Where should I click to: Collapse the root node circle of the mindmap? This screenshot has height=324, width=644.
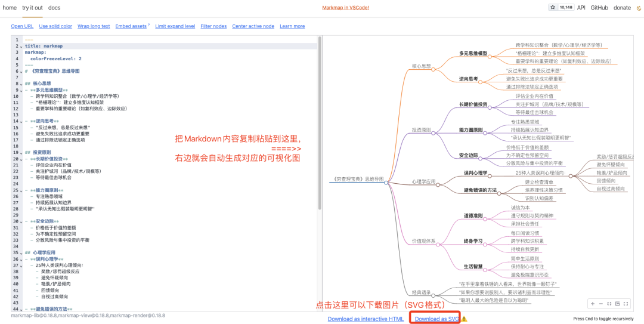(x=386, y=183)
